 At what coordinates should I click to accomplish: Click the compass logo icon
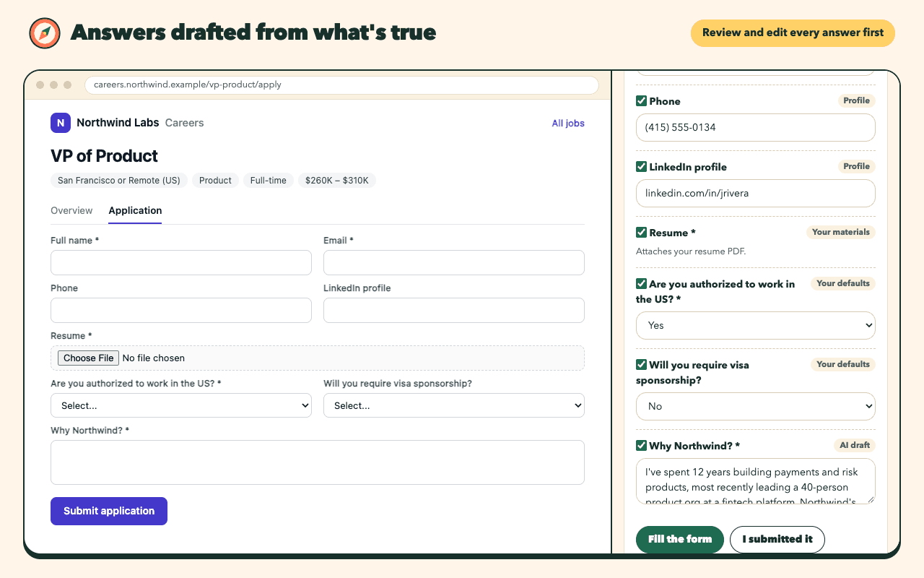pyautogui.click(x=44, y=33)
